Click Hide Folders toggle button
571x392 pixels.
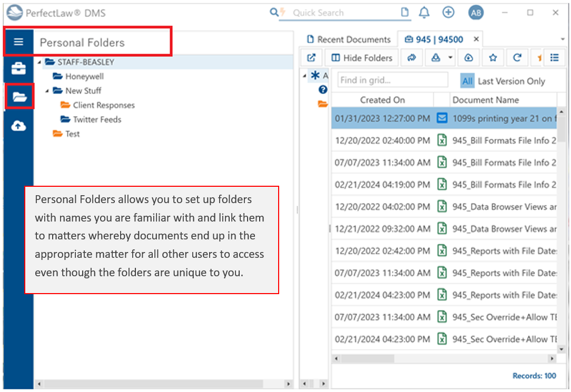click(362, 58)
